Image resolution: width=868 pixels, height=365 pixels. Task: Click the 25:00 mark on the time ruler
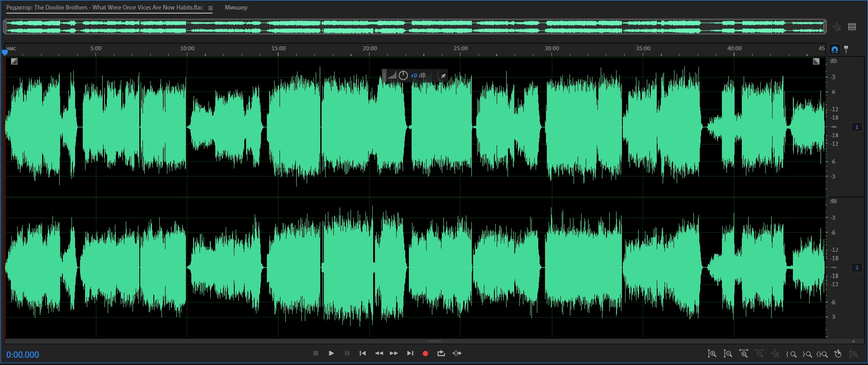click(x=460, y=48)
